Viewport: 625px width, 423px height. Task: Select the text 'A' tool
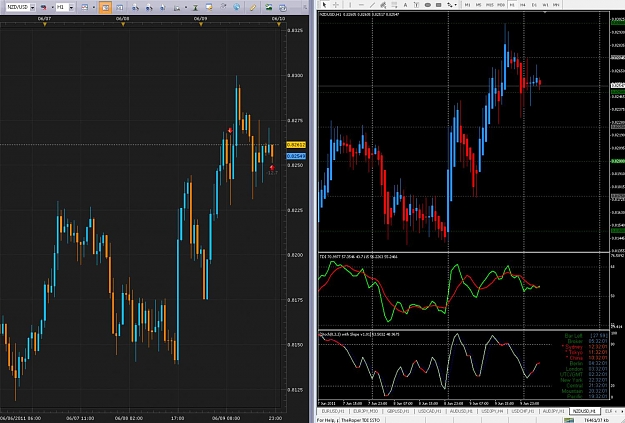point(405,5)
